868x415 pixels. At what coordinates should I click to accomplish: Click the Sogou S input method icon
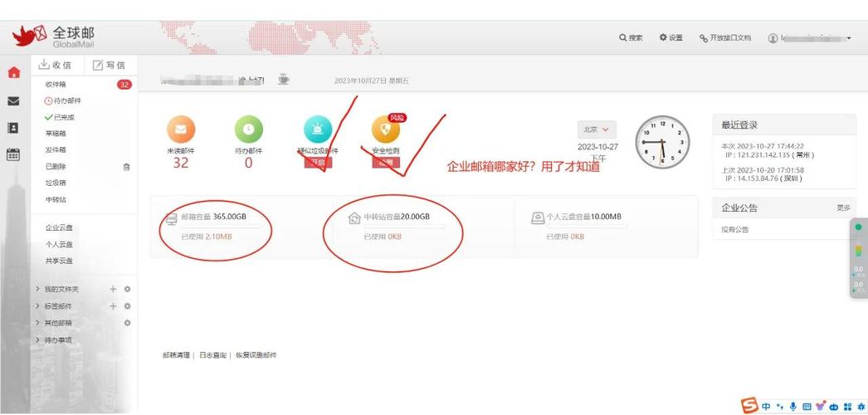[x=749, y=406]
